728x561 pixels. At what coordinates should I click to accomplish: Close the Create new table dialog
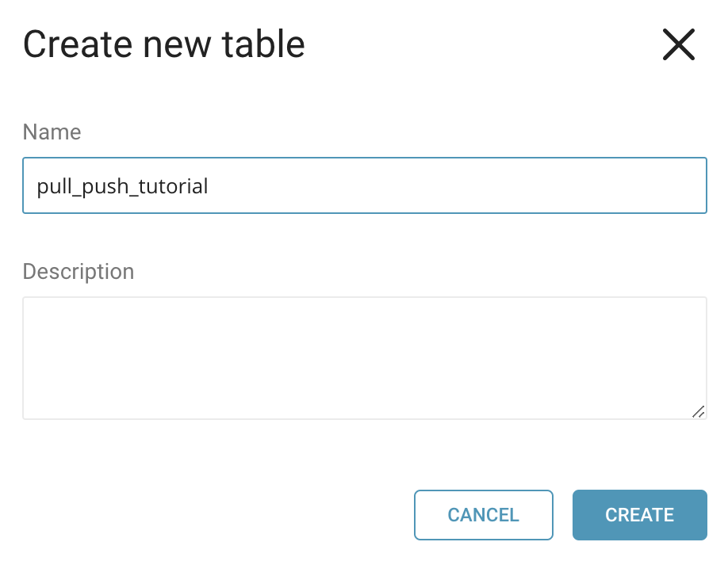coord(678,45)
